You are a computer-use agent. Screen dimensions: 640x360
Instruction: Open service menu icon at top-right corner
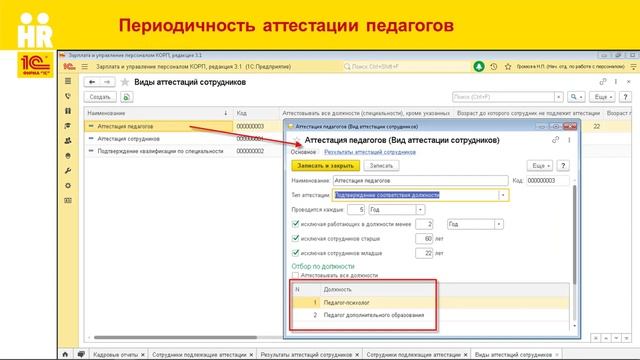(x=633, y=67)
